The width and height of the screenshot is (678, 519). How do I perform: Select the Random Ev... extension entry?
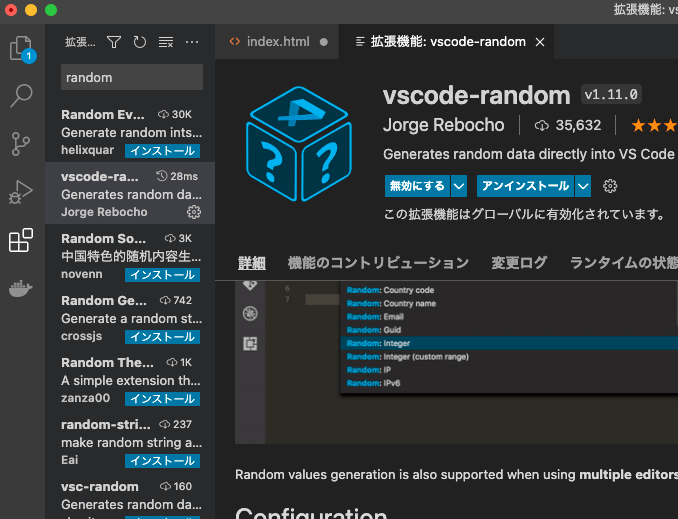[130, 131]
